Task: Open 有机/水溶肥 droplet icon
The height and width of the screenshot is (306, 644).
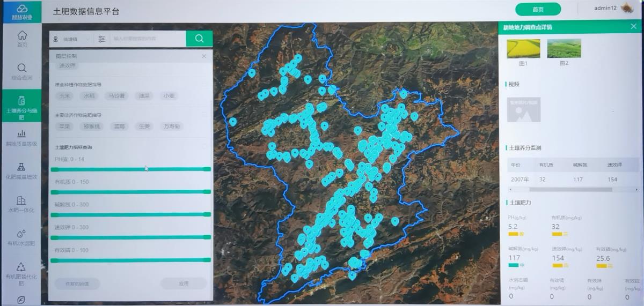Action: 21,234
